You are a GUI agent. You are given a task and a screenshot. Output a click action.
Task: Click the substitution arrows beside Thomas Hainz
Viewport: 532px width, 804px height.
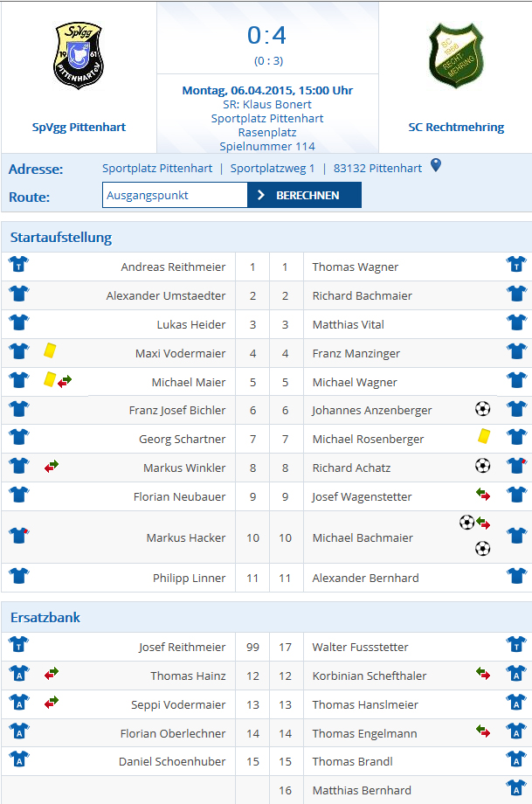pyautogui.click(x=52, y=674)
